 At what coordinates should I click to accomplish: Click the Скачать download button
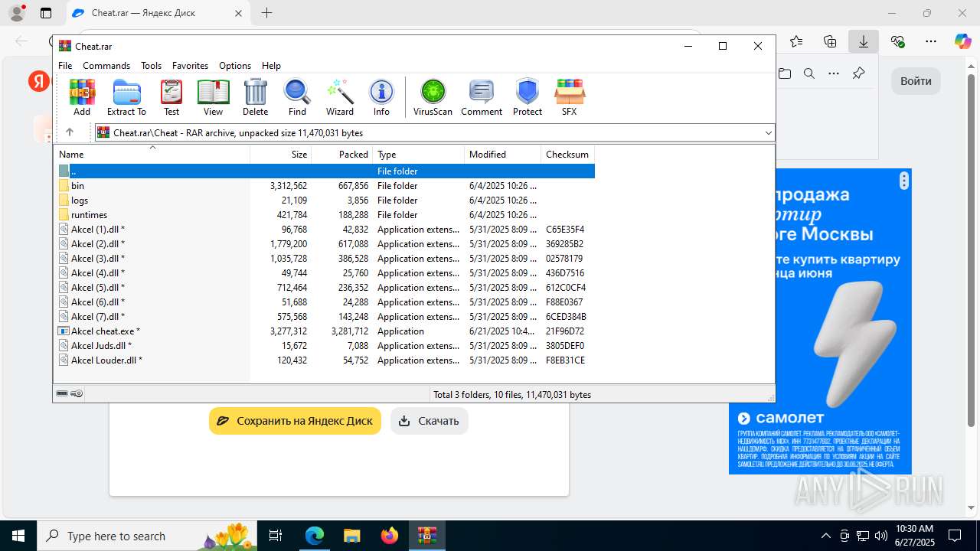pos(430,421)
